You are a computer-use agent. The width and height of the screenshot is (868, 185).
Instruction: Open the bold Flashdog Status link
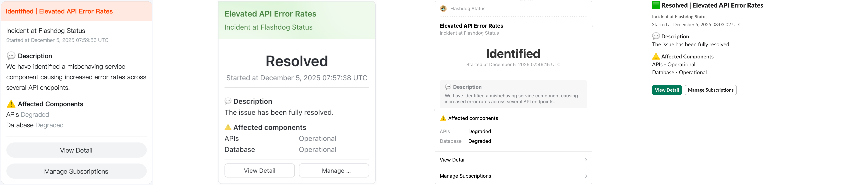point(691,16)
